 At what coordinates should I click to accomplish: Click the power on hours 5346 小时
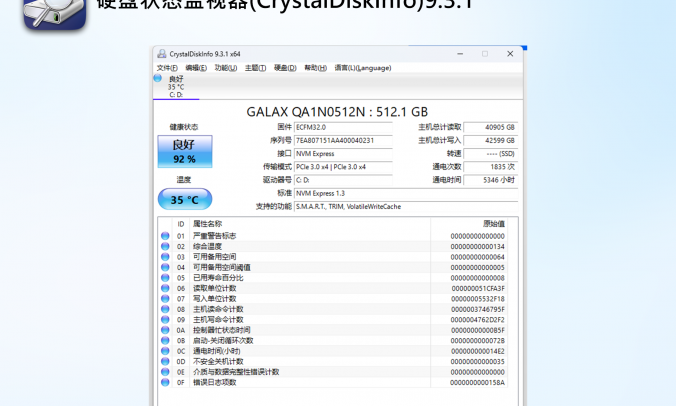[490, 180]
